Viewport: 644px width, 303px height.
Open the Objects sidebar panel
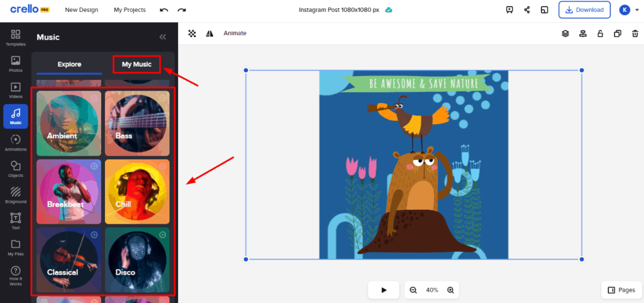(16, 169)
